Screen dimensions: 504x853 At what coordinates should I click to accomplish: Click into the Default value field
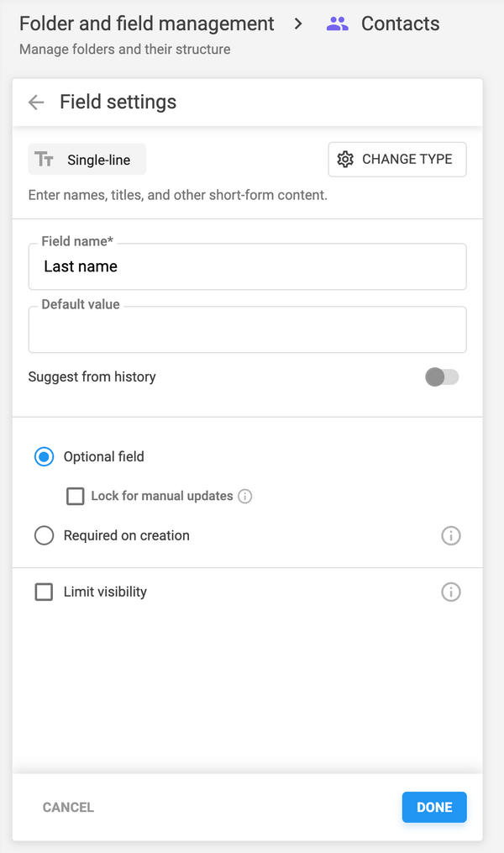pos(247,330)
